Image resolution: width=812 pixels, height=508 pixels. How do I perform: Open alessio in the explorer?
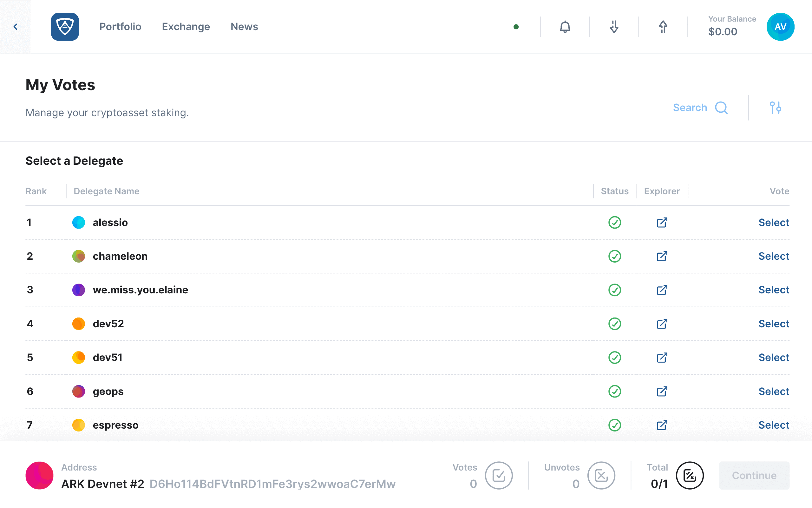[x=662, y=223]
